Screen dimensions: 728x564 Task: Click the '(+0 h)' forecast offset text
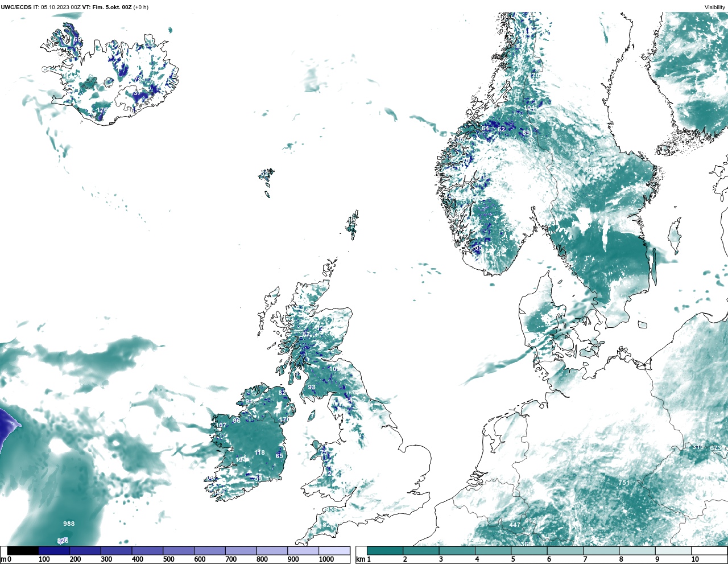pos(140,7)
